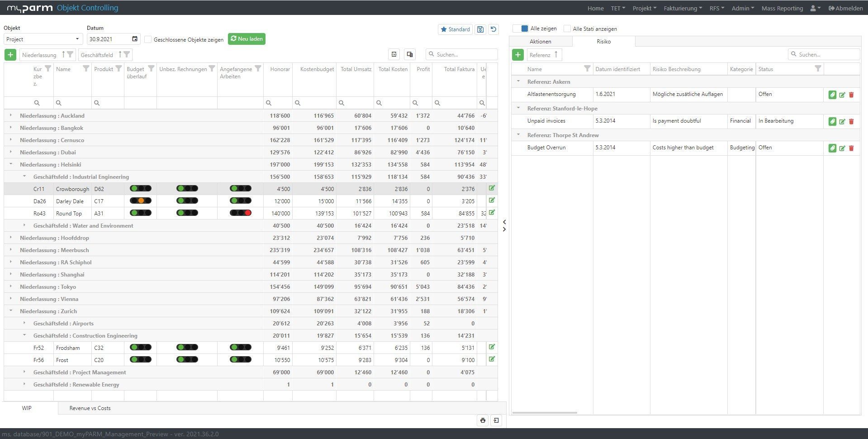Reset layout using the undo arrow icon

493,29
